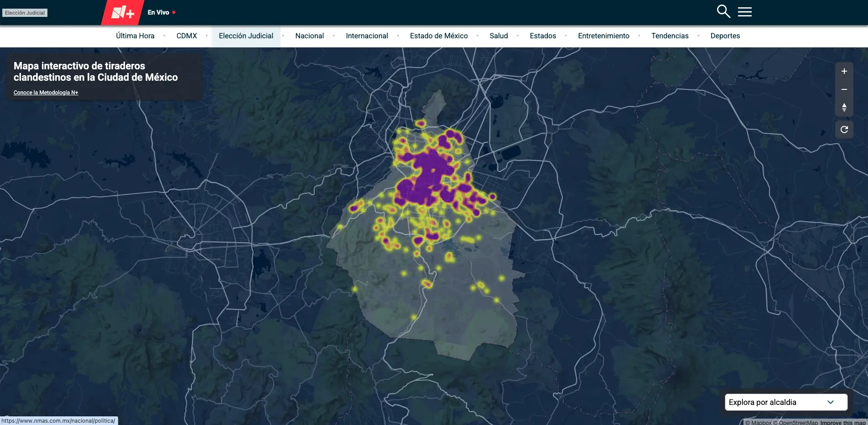The height and width of the screenshot is (425, 868).
Task: Open Conoce la Metodología N+ link
Action: coord(46,93)
